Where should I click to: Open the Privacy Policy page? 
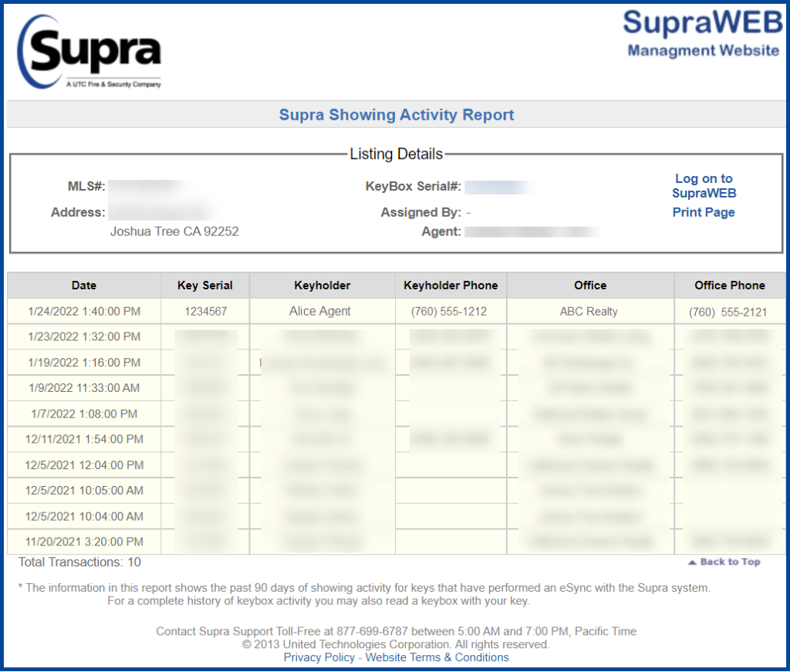click(319, 657)
